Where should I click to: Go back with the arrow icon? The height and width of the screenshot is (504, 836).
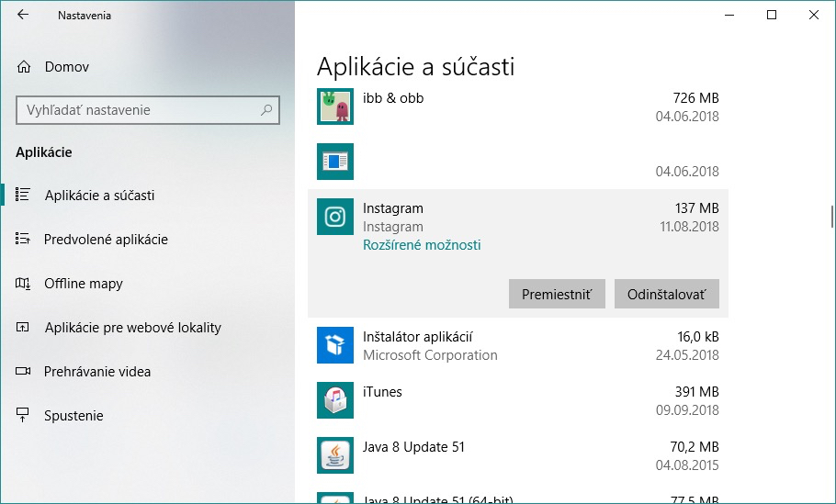[x=22, y=15]
